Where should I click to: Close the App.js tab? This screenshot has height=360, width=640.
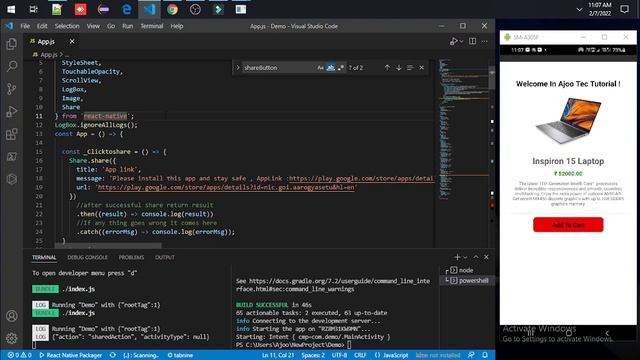click(72, 42)
